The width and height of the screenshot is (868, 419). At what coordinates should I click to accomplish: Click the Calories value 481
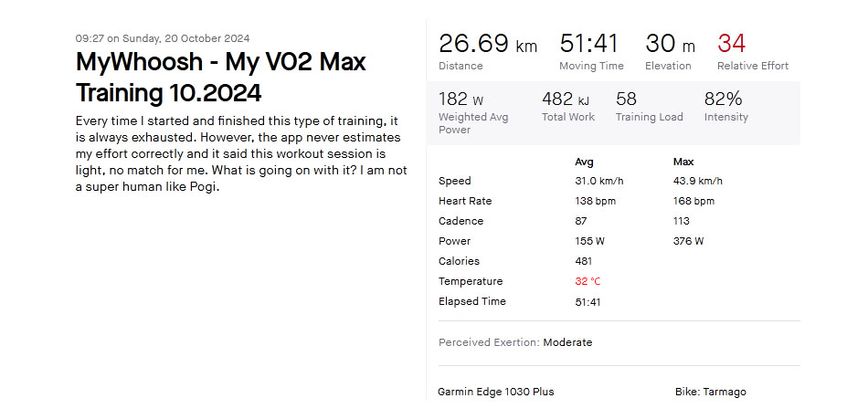pyautogui.click(x=584, y=261)
